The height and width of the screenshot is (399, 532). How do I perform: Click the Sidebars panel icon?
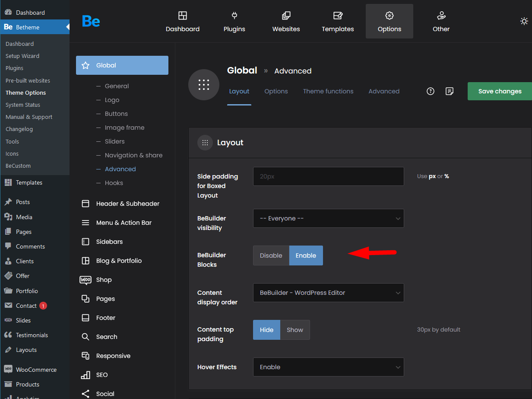pos(85,242)
